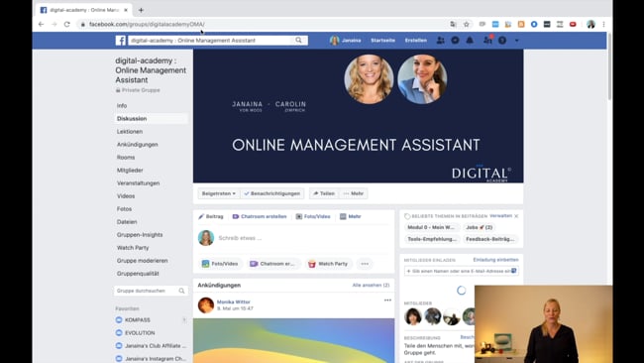Screen dimensions: 644x363
Task: Open Gruppe moderieren in the sidebar
Action: point(142,261)
